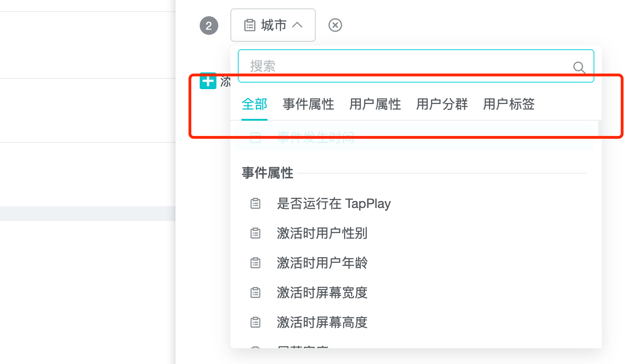Click the icon beside 激活时用户年龄
This screenshot has width=639, height=364.
point(255,263)
